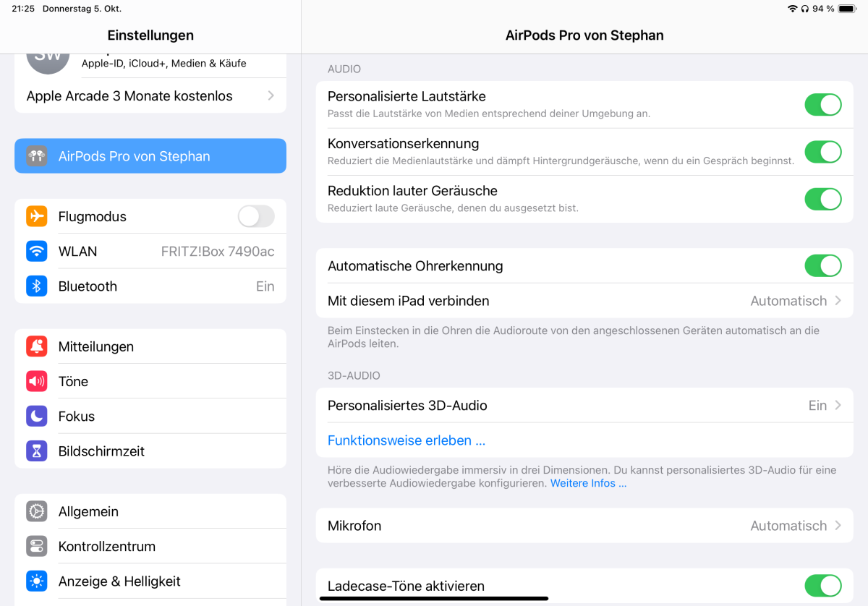
Task: Open Anzeige & Helligkeit settings
Action: [x=150, y=581]
